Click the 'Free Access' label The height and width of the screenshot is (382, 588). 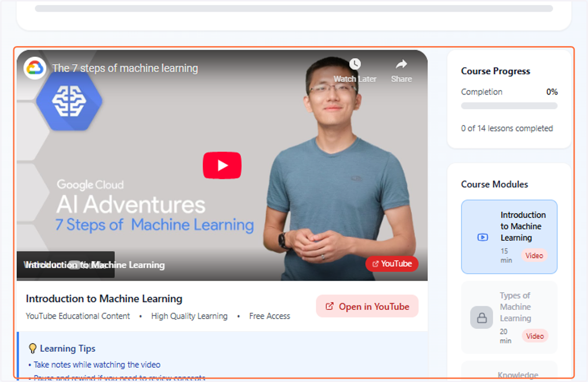tap(269, 316)
